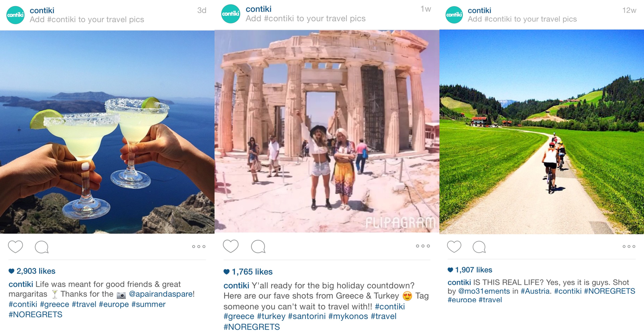Open the margarita glasses photo
Screen dimensions: 644x331
(107, 132)
